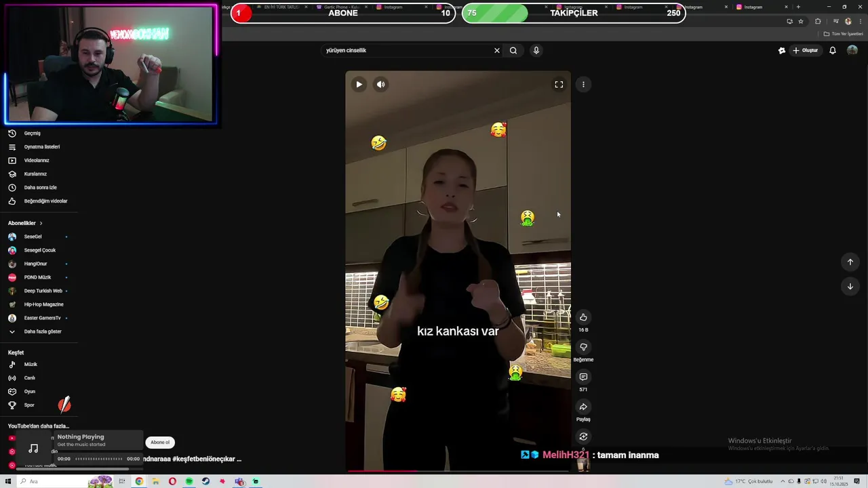
Task: Install app icon in address bar
Action: click(x=789, y=21)
